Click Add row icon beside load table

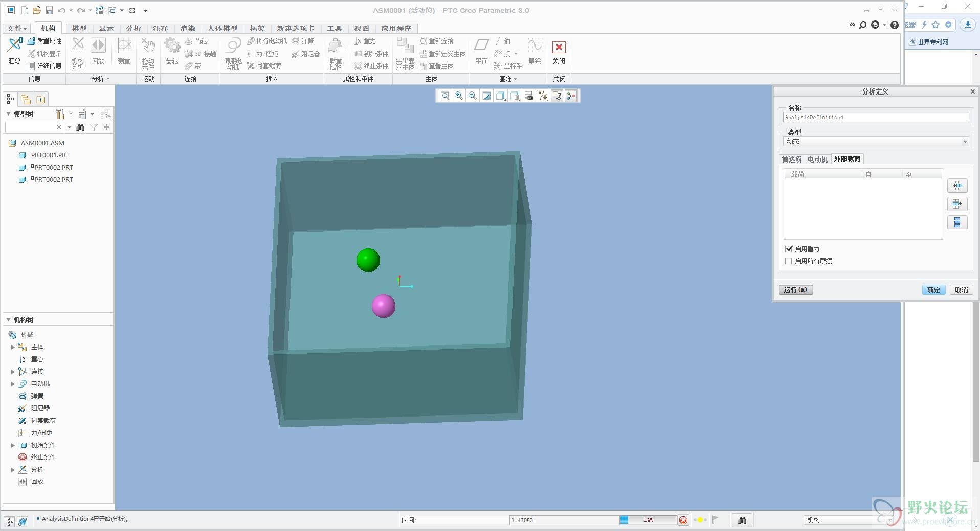point(957,186)
